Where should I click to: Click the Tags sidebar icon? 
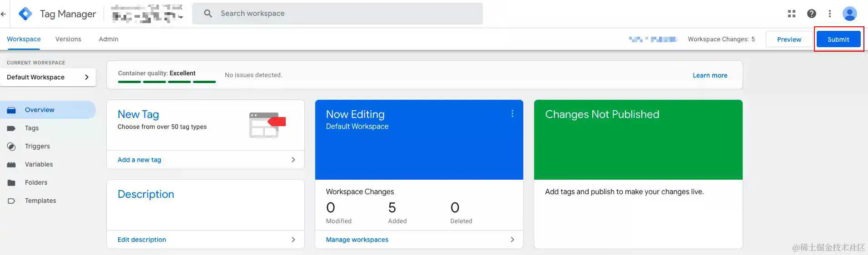[x=11, y=128]
